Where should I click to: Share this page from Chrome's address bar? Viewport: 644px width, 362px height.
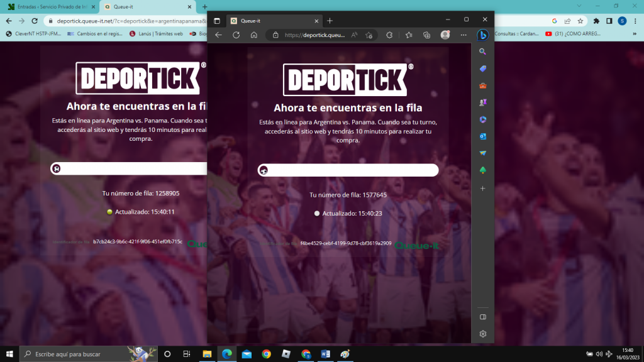pyautogui.click(x=567, y=21)
